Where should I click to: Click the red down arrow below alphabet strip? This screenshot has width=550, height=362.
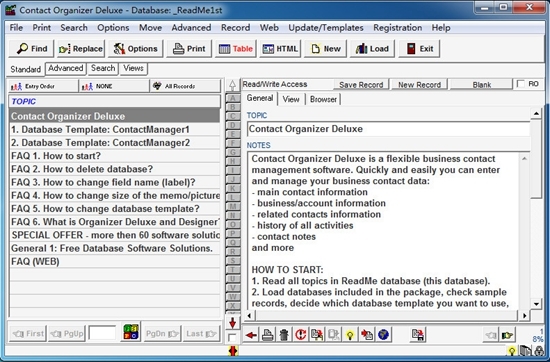[232, 323]
